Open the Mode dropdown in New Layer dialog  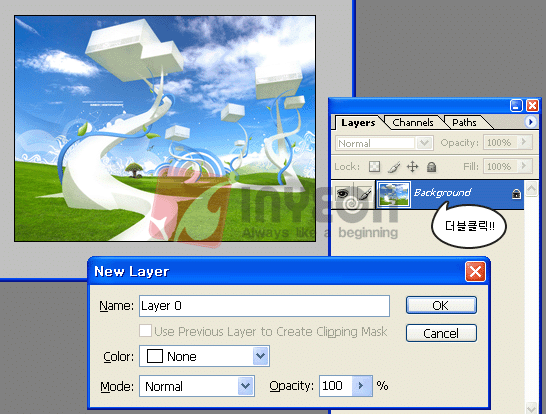(245, 386)
